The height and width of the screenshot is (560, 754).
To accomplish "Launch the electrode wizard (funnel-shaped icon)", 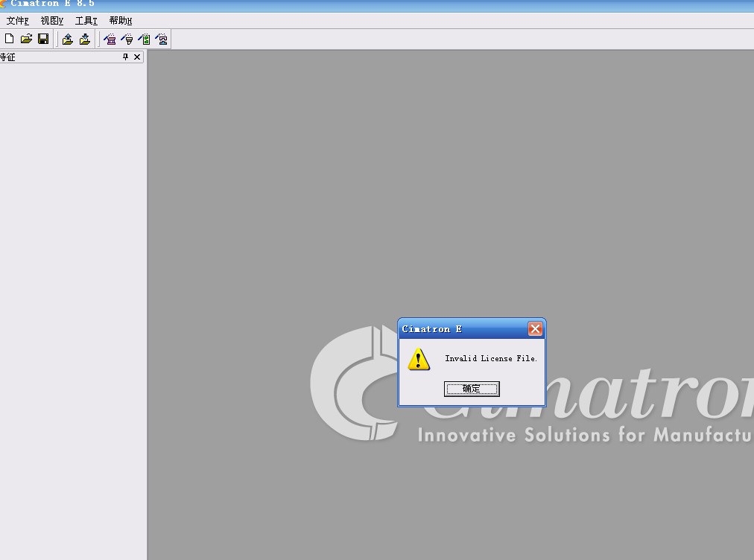I will tap(127, 39).
